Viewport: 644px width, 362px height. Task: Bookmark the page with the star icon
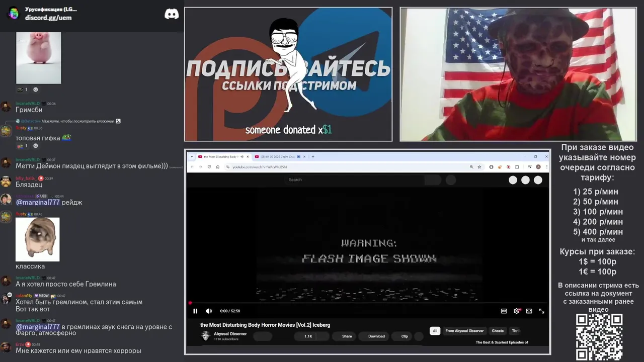[x=479, y=167]
